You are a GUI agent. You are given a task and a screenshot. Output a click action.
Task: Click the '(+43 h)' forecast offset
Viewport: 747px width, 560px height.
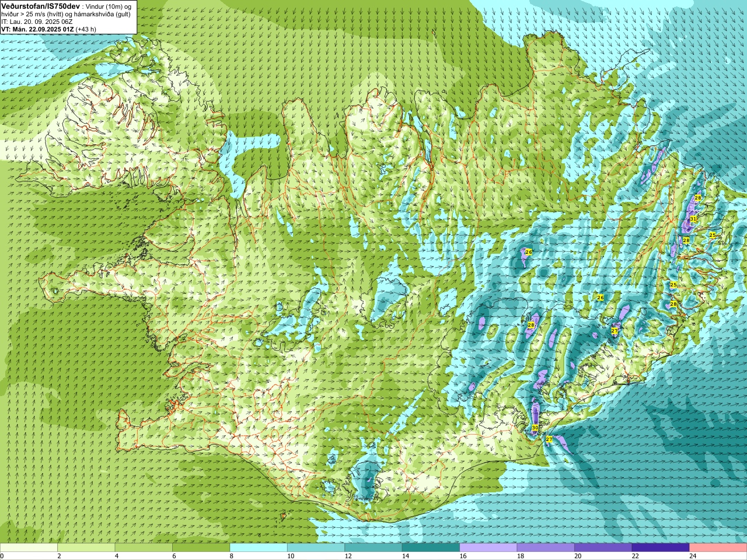click(86, 29)
